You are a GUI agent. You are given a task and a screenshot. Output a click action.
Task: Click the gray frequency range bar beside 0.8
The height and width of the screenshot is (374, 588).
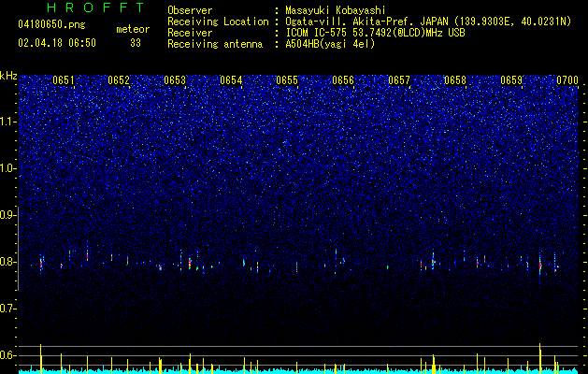(x=19, y=249)
